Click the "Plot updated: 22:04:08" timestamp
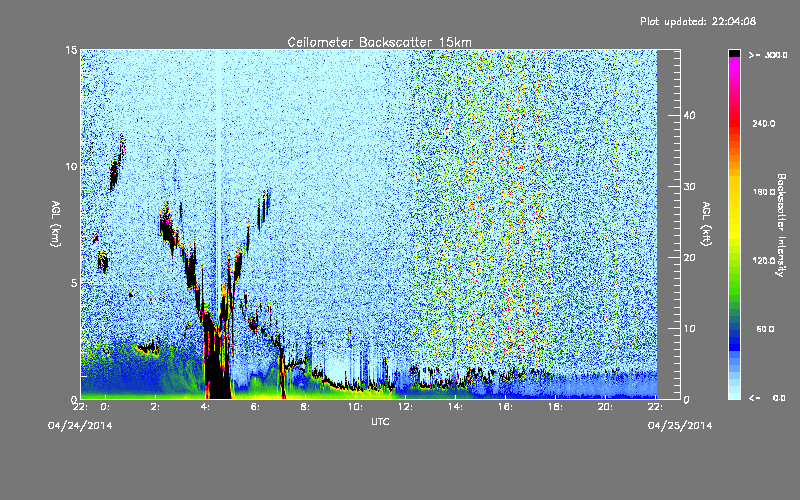 coord(698,21)
